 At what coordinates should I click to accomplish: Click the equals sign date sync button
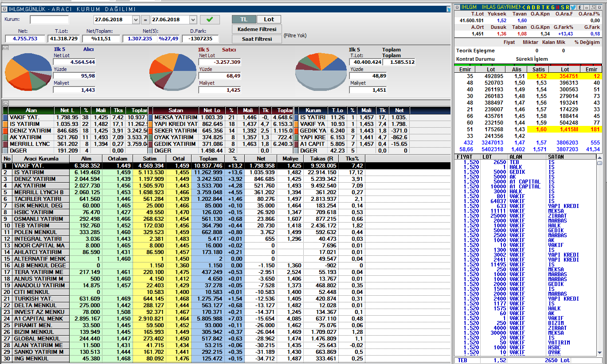coord(145,20)
